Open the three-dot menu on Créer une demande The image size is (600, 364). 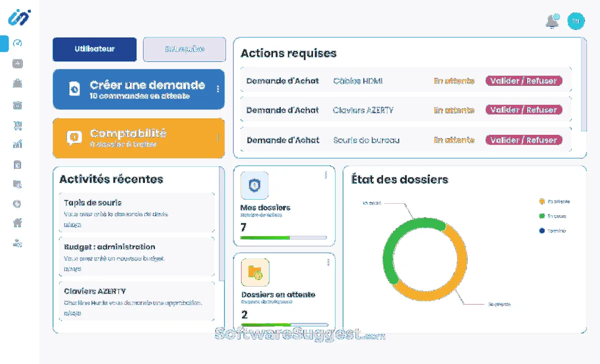(218, 89)
